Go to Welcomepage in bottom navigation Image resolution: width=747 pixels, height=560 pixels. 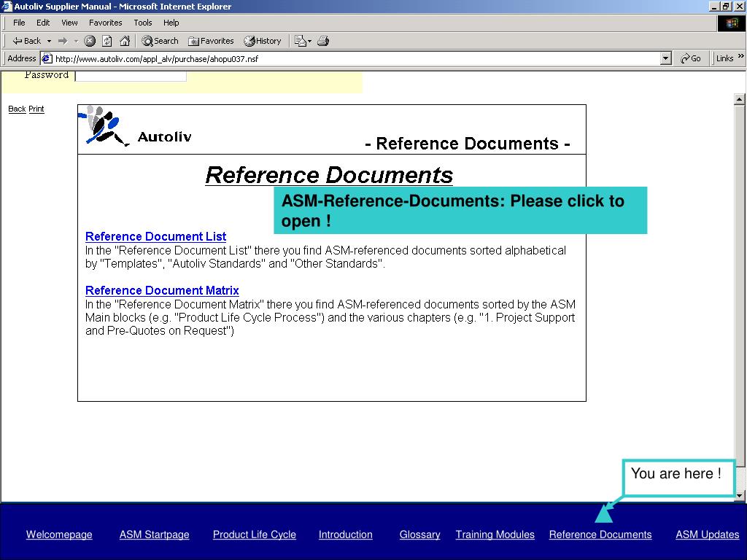[x=59, y=534]
